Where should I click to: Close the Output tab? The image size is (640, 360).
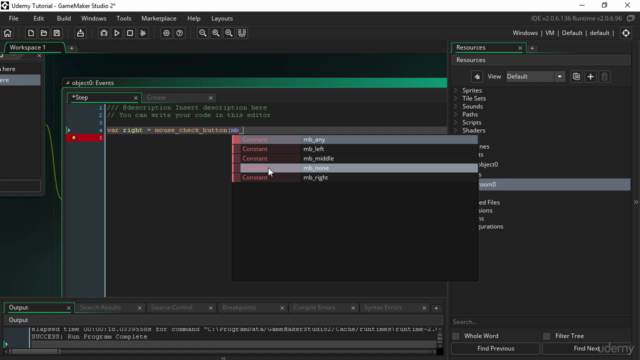[x=68, y=308]
